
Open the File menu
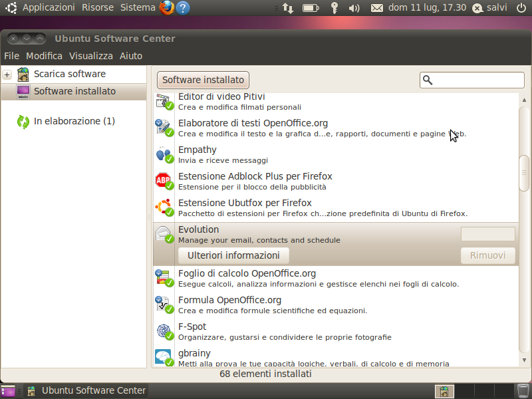tap(11, 56)
